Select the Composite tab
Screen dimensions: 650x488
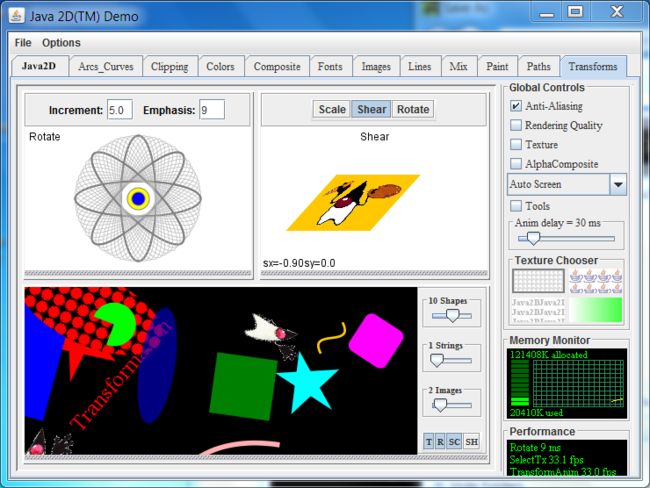277,66
